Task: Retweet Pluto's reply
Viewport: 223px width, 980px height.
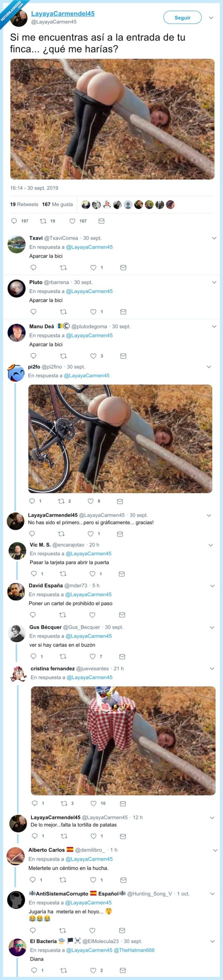Action: 63,312
